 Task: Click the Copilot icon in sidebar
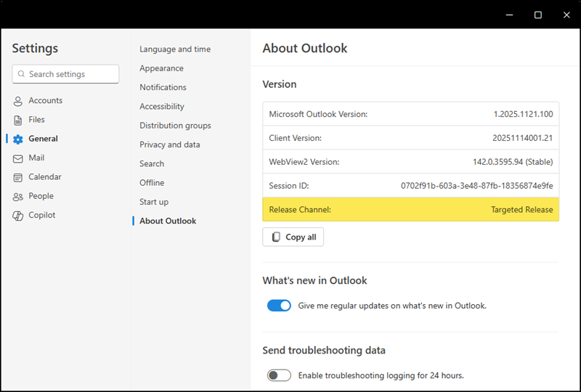[17, 216]
